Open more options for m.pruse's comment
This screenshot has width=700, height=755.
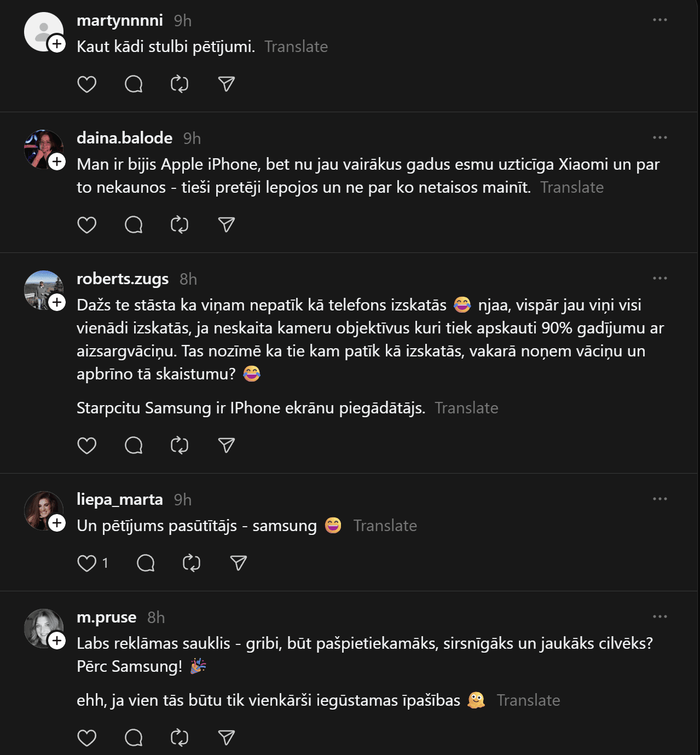[659, 617]
